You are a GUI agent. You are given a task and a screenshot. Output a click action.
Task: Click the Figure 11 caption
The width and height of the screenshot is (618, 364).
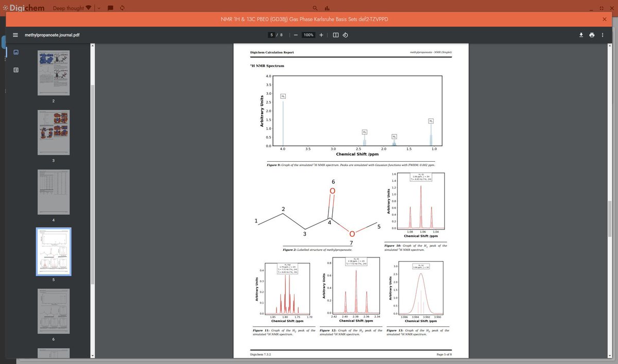pos(284,332)
